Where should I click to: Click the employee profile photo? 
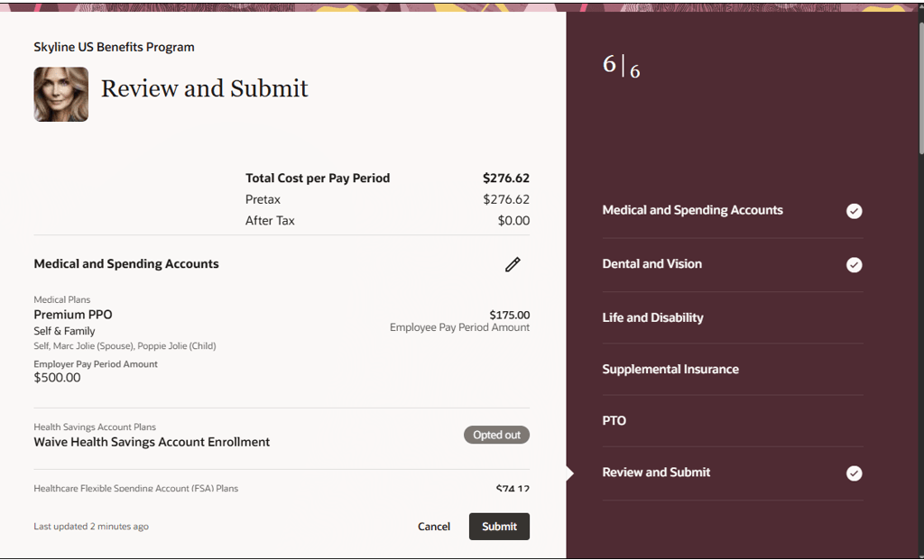pyautogui.click(x=61, y=95)
